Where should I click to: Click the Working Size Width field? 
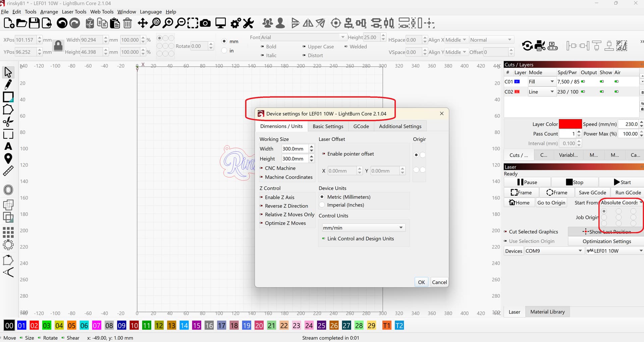tap(296, 149)
